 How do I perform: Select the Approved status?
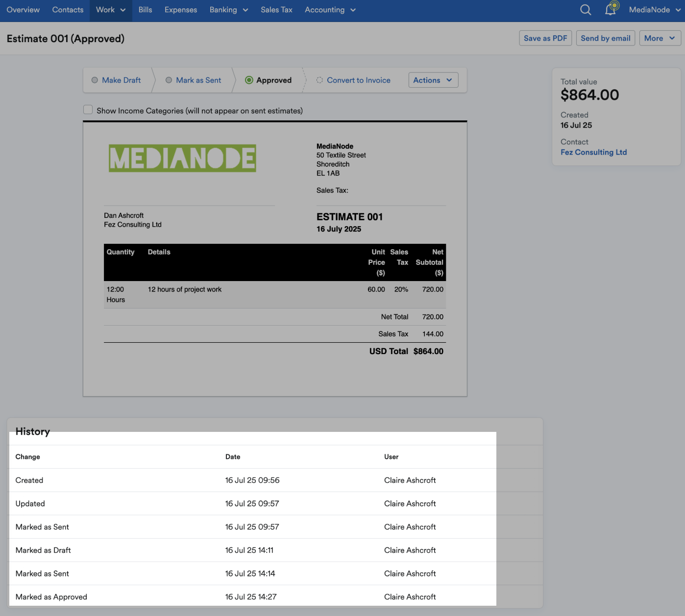coord(269,80)
